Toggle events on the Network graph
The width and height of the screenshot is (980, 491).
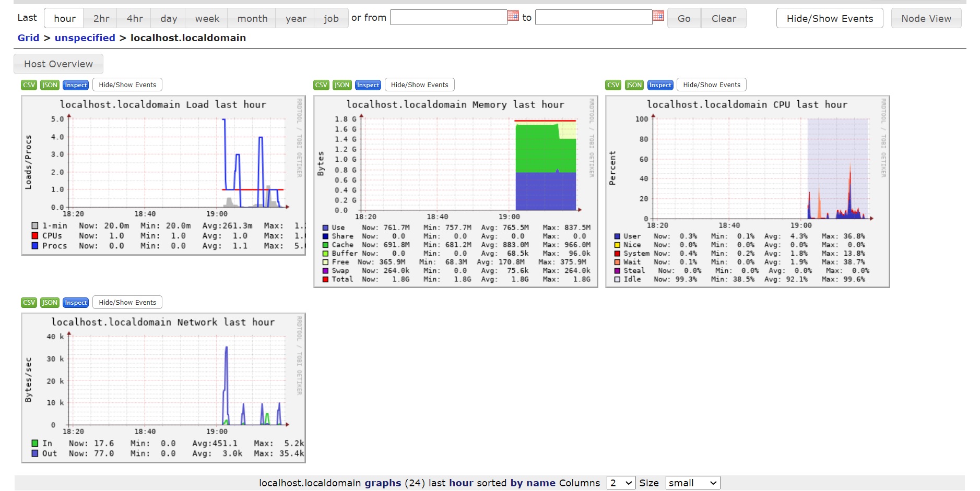coord(127,303)
